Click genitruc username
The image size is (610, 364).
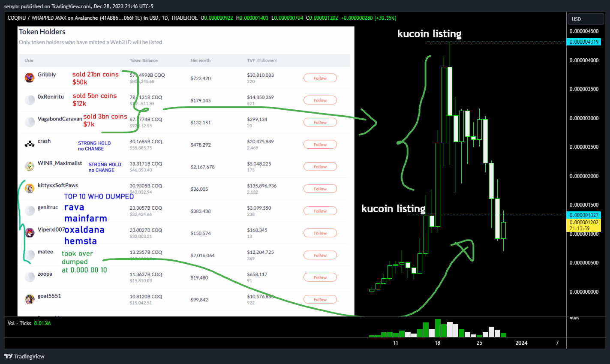point(48,208)
